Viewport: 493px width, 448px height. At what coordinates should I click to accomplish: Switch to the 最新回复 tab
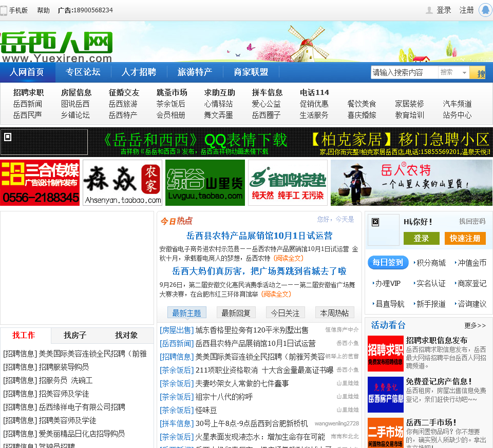pyautogui.click(x=236, y=313)
